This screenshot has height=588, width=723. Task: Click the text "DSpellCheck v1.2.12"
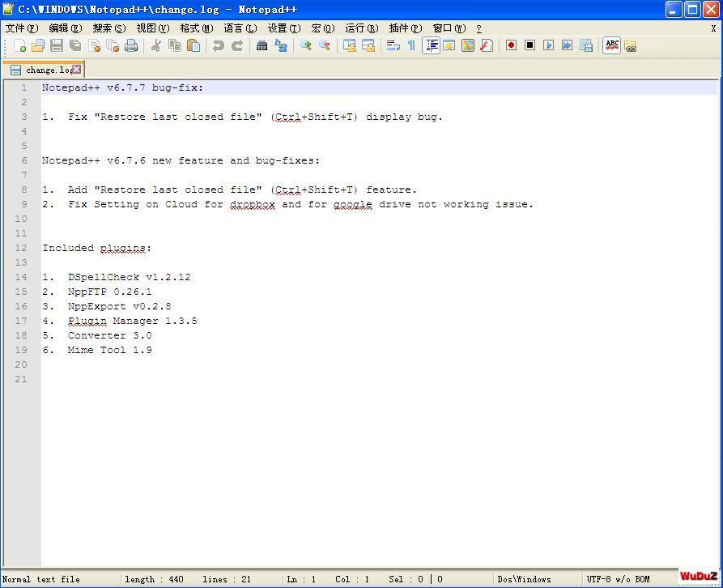[x=129, y=277]
